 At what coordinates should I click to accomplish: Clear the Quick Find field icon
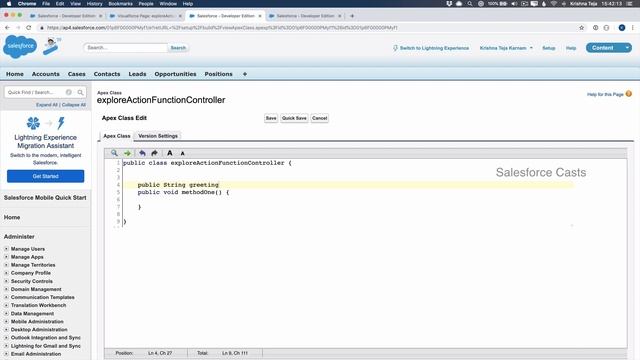69,92
